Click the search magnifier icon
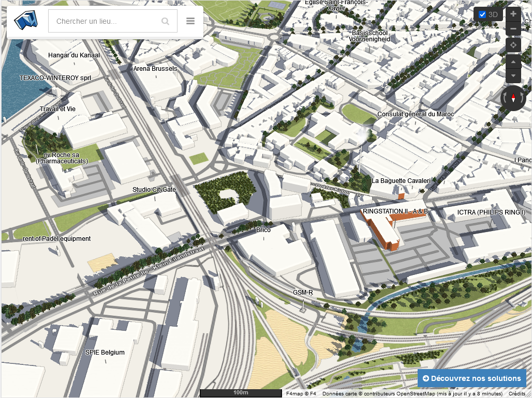Image resolution: width=532 pixels, height=398 pixels. click(165, 21)
